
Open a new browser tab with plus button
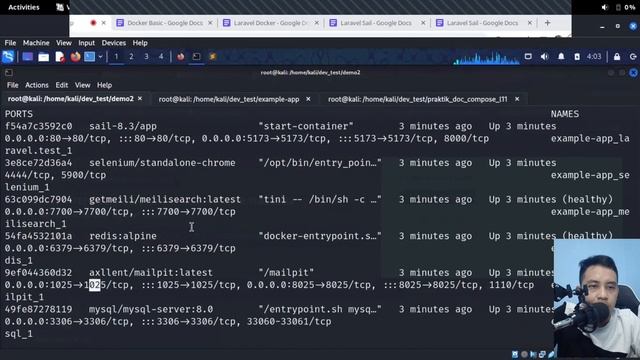tap(548, 23)
